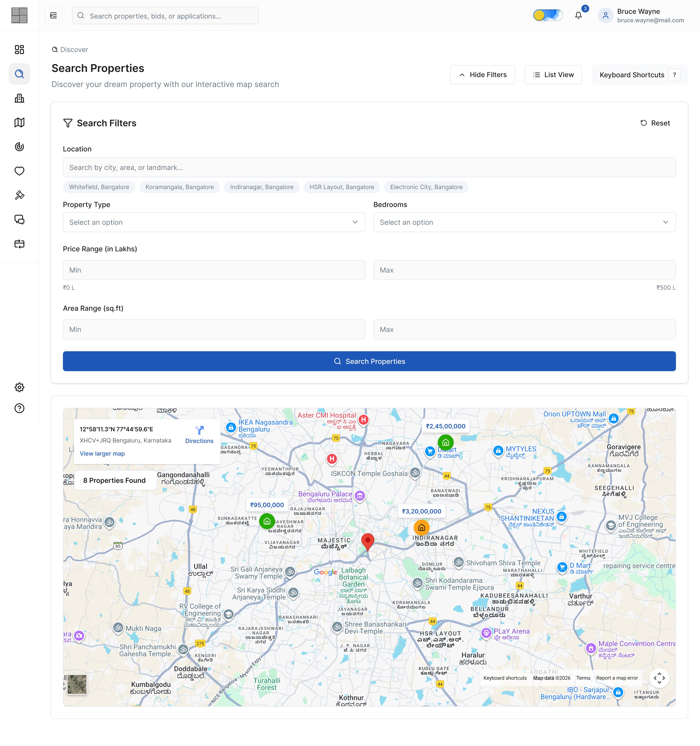The image size is (700, 746).
Task: Focus the top search properties bar
Action: (x=165, y=15)
